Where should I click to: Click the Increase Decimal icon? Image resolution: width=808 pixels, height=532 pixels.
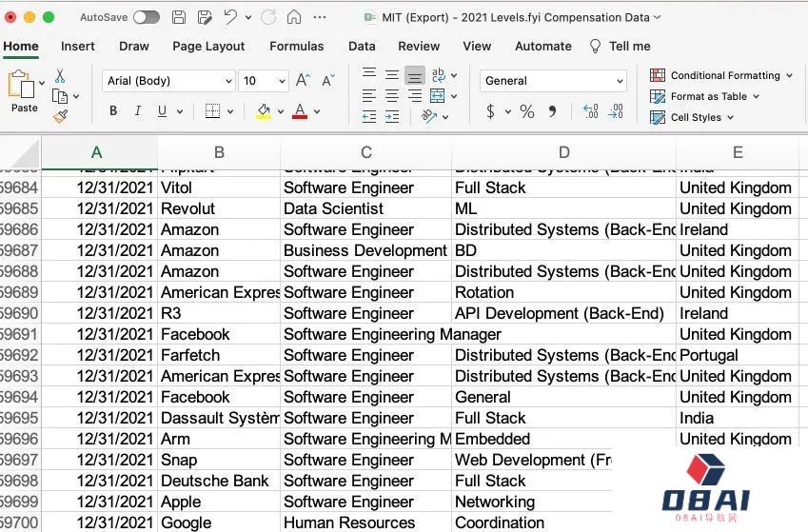[591, 111]
